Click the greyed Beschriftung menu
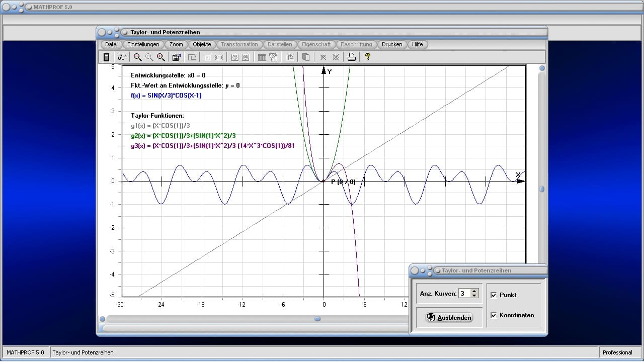This screenshot has height=362, width=644. point(356,44)
